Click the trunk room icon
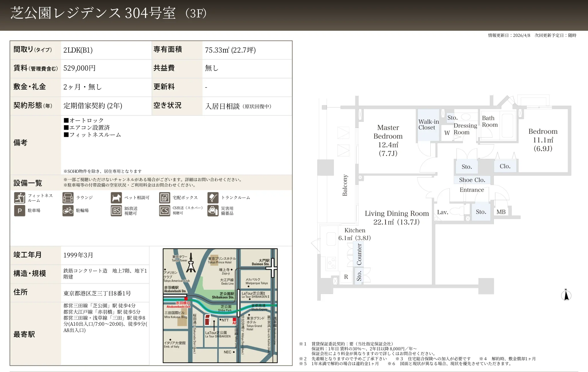 [213, 198]
